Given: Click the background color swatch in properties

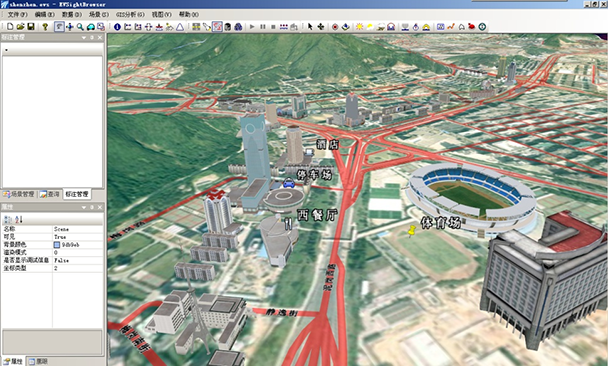Looking at the screenshot, I should tap(57, 245).
